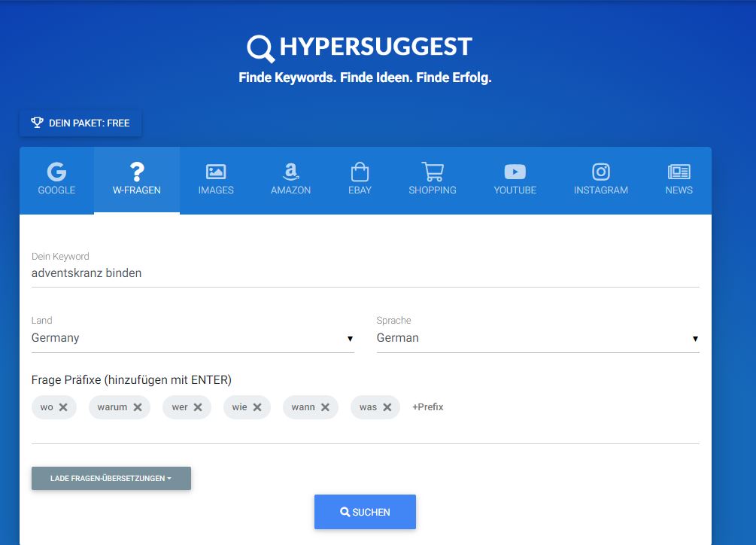Delete the 'wer' prefix tag
The height and width of the screenshot is (545, 756).
pyautogui.click(x=198, y=407)
